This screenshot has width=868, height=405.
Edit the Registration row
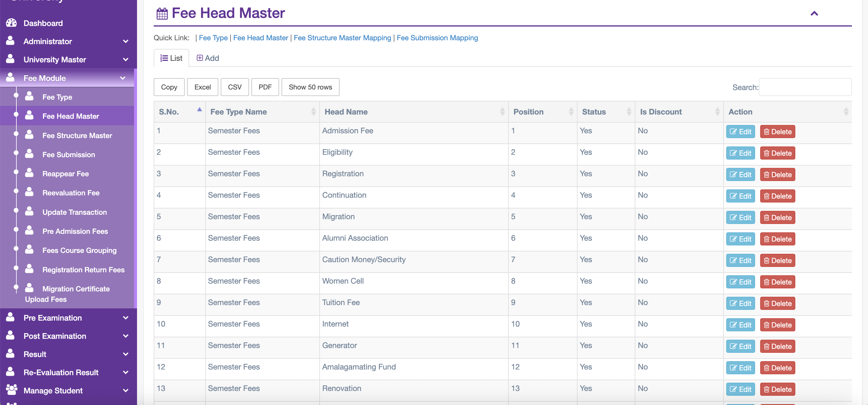[741, 174]
